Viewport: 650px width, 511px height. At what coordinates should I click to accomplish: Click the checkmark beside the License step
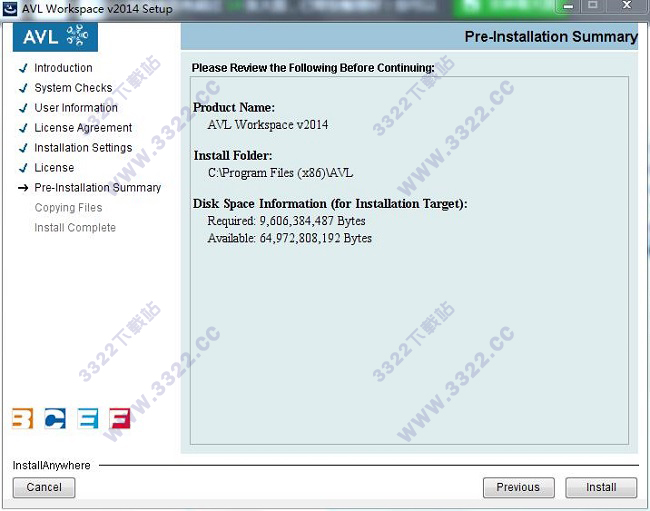pyautogui.click(x=23, y=167)
